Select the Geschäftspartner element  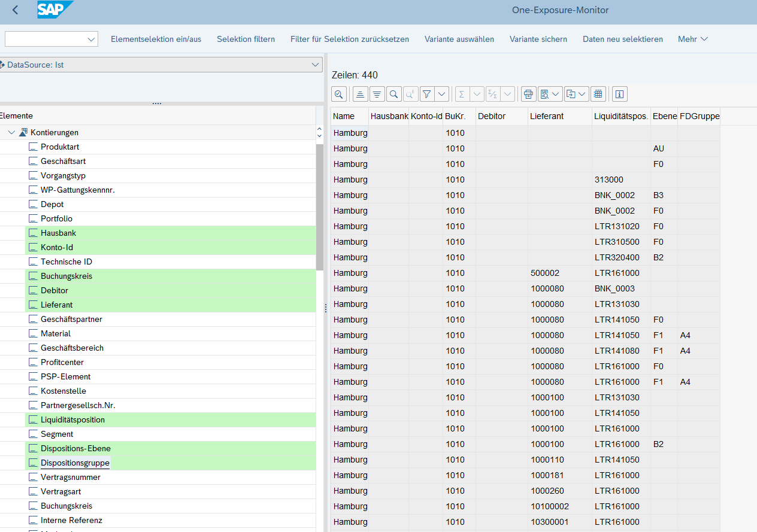coord(71,320)
